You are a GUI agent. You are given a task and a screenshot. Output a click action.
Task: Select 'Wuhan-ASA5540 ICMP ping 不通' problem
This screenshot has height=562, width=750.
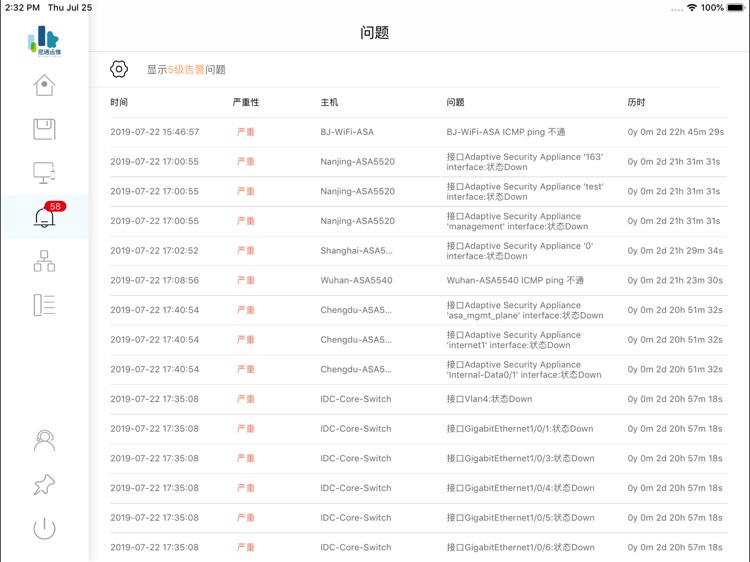[515, 280]
